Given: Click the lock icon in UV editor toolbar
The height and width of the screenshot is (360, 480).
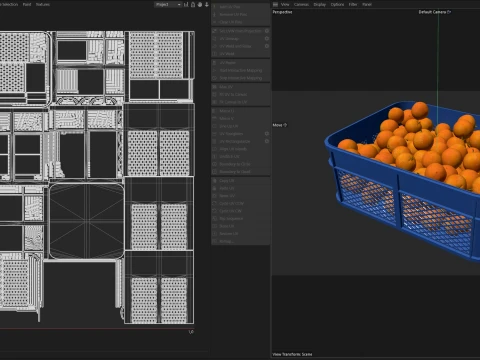Looking at the screenshot, I should click(193, 4).
